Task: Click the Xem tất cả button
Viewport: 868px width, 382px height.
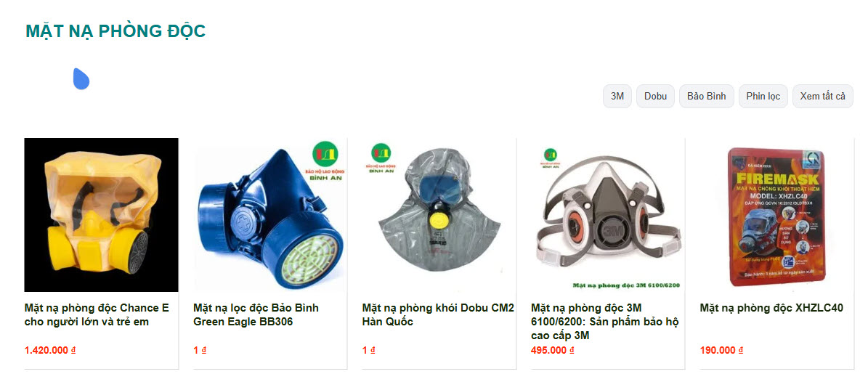Action: pos(823,97)
